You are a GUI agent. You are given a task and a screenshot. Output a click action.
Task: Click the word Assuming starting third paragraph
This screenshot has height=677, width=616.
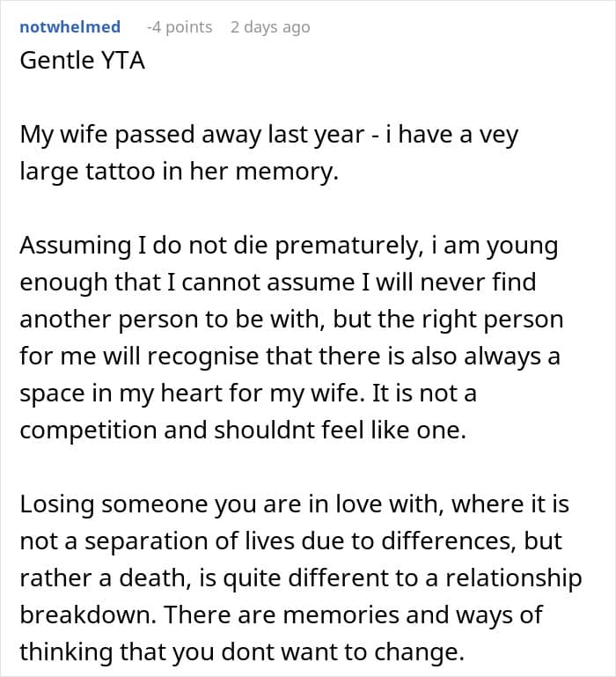pos(76,246)
